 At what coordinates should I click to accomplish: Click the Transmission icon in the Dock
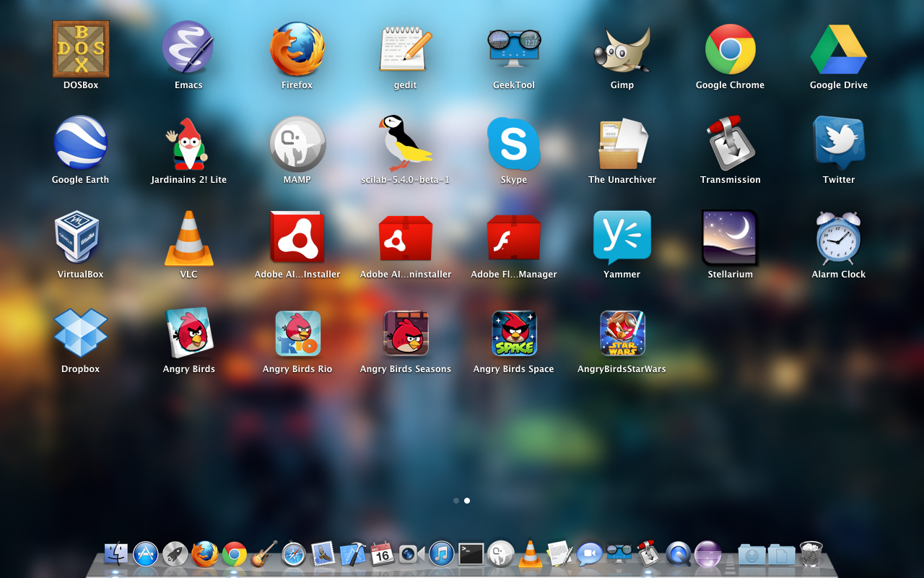(648, 554)
